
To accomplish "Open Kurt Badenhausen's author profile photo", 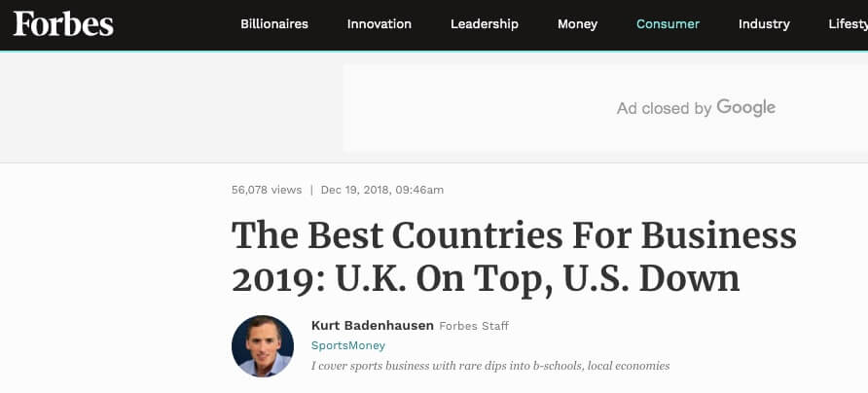I will (x=263, y=346).
